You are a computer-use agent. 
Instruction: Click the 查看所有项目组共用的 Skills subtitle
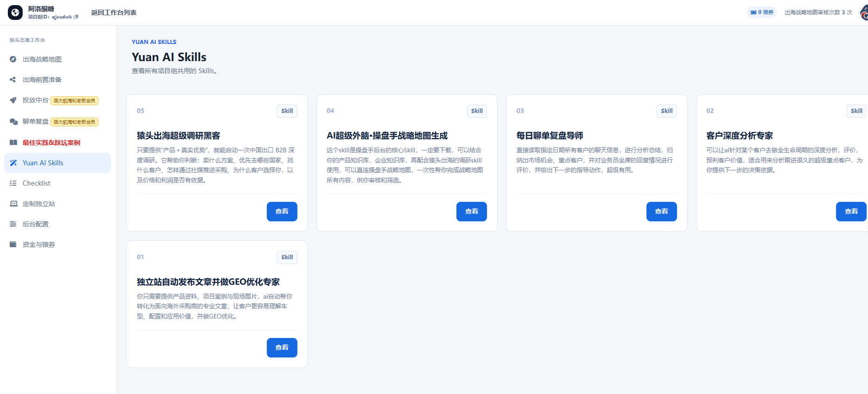(x=174, y=71)
